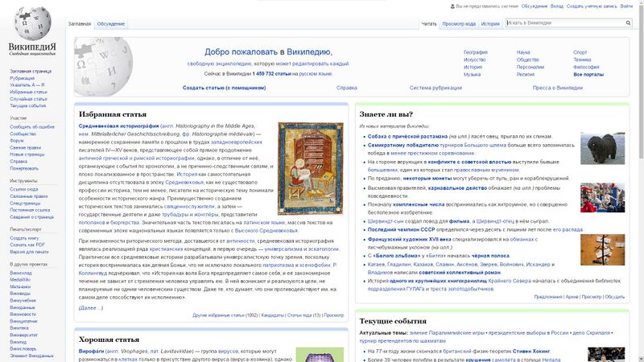Open 'Собака с причёской растамана' link
The image size is (644, 362).
pyautogui.click(x=407, y=136)
